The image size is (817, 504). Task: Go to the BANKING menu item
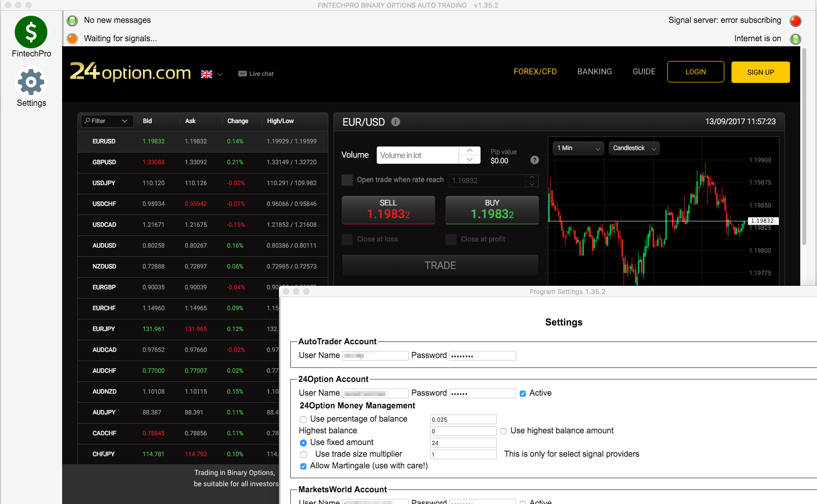[595, 72]
